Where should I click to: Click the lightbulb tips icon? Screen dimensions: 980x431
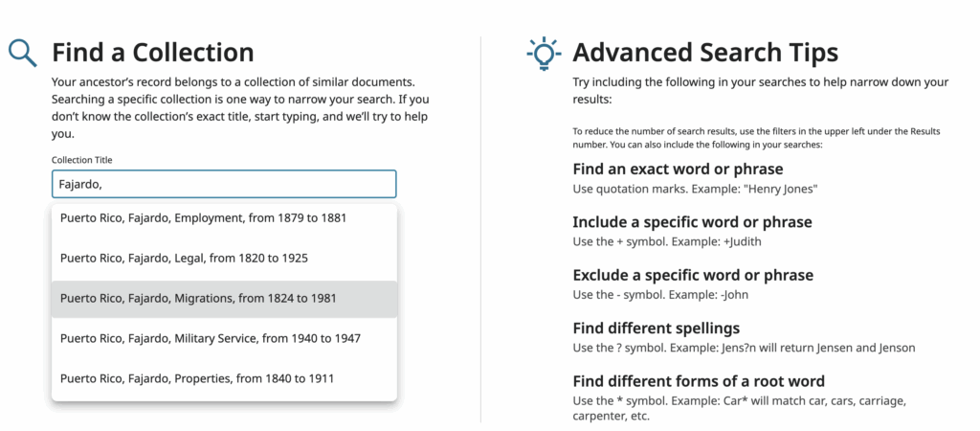(x=544, y=53)
